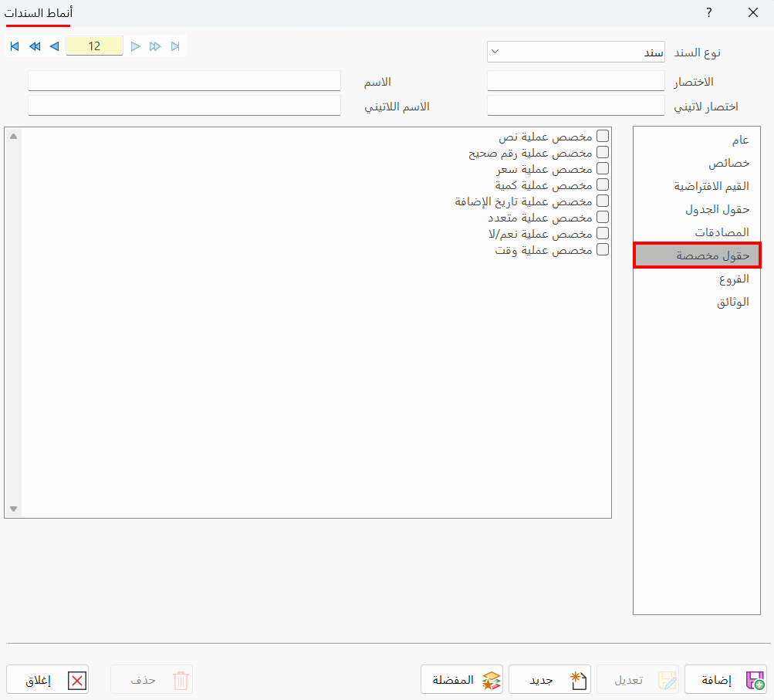Click the scroll down arrow of the list
Image resolution: width=774 pixels, height=700 pixels.
pyautogui.click(x=13, y=509)
